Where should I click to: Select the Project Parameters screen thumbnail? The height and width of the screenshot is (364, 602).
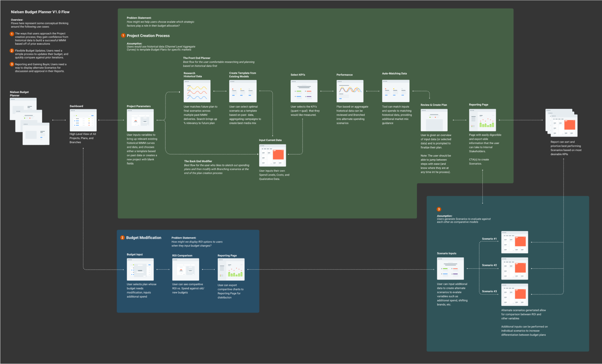[x=140, y=120]
